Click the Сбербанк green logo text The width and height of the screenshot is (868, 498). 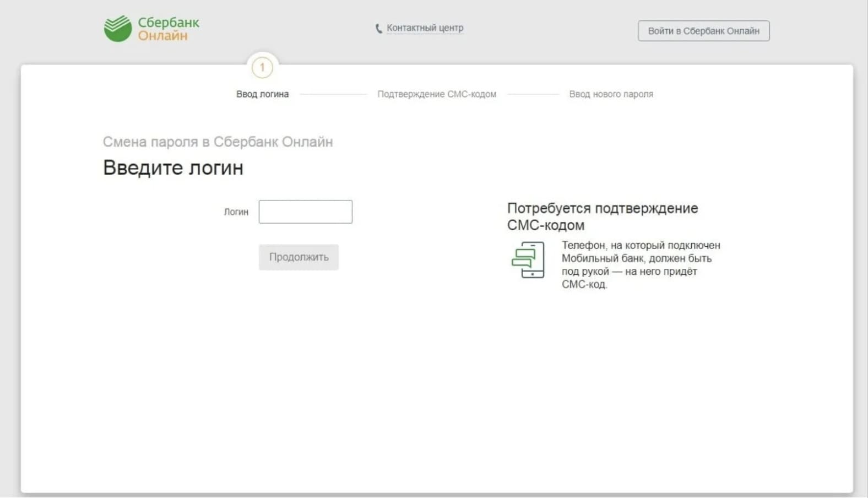tap(168, 23)
